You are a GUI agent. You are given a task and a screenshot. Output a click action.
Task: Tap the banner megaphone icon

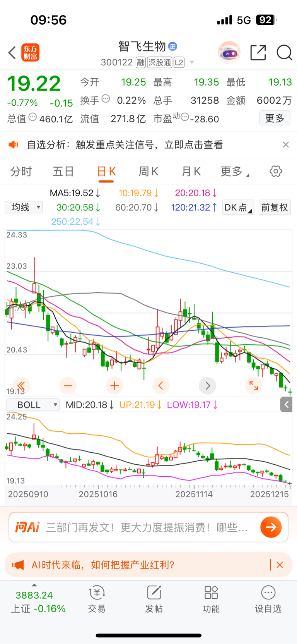click(x=18, y=565)
